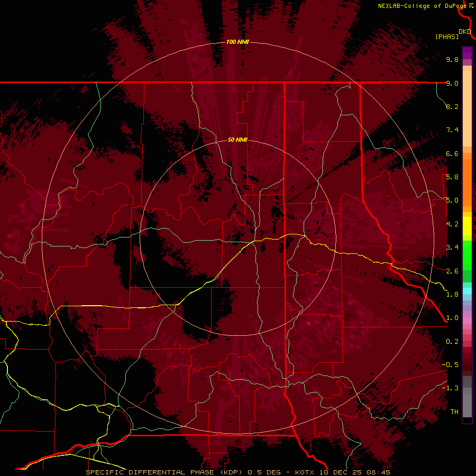Click the 5.8 scale value
This screenshot has height=476, width=476.
click(x=452, y=177)
